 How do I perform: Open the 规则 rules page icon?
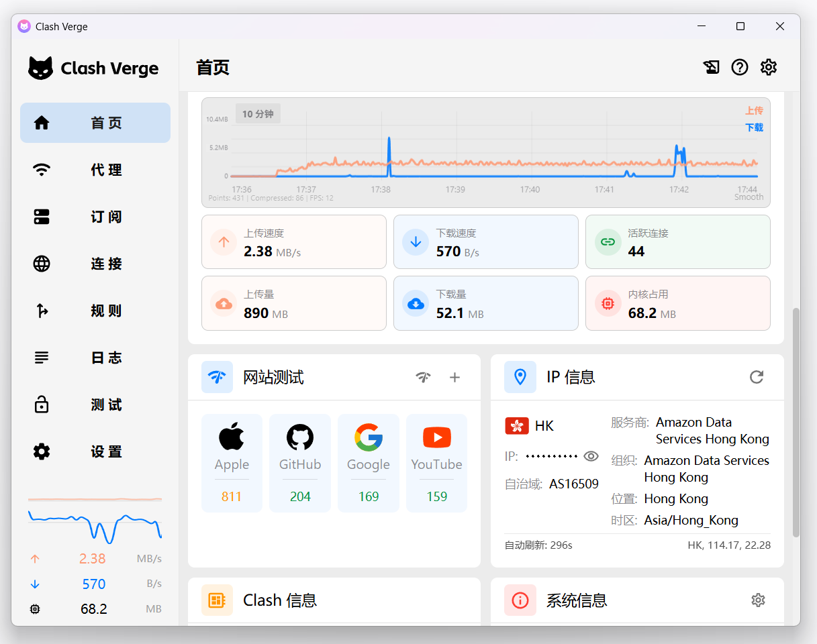(41, 311)
